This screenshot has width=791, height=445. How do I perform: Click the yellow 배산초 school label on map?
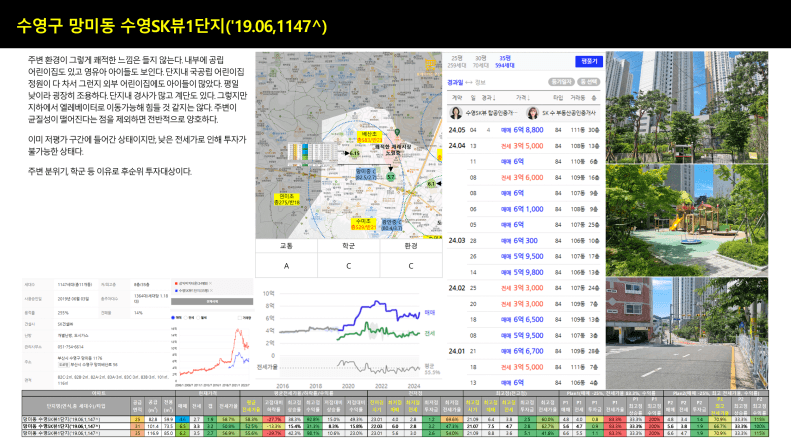coord(369,137)
